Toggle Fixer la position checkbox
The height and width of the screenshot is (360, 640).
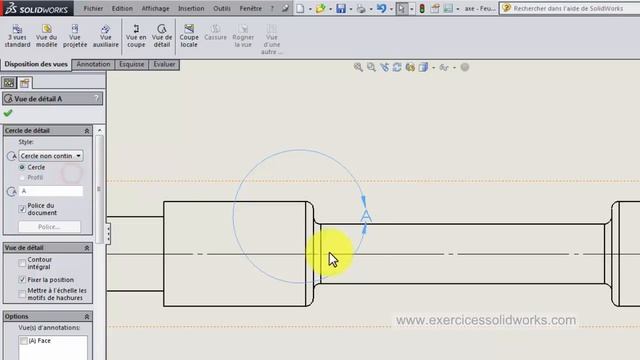[x=22, y=280]
